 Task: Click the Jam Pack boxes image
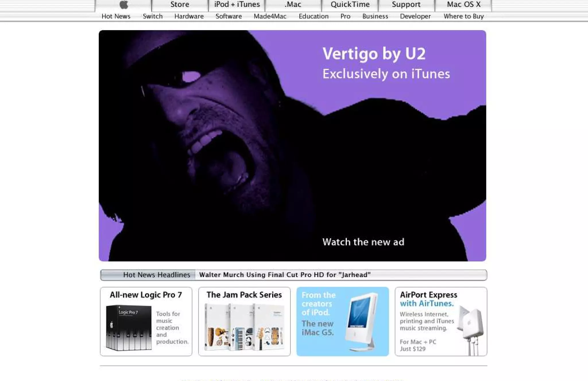click(244, 327)
